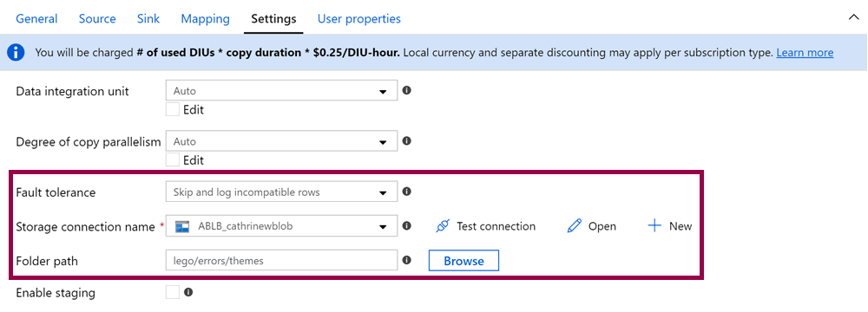Image resolution: width=868 pixels, height=312 pixels.
Task: Click the Folder path info icon
Action: click(406, 260)
